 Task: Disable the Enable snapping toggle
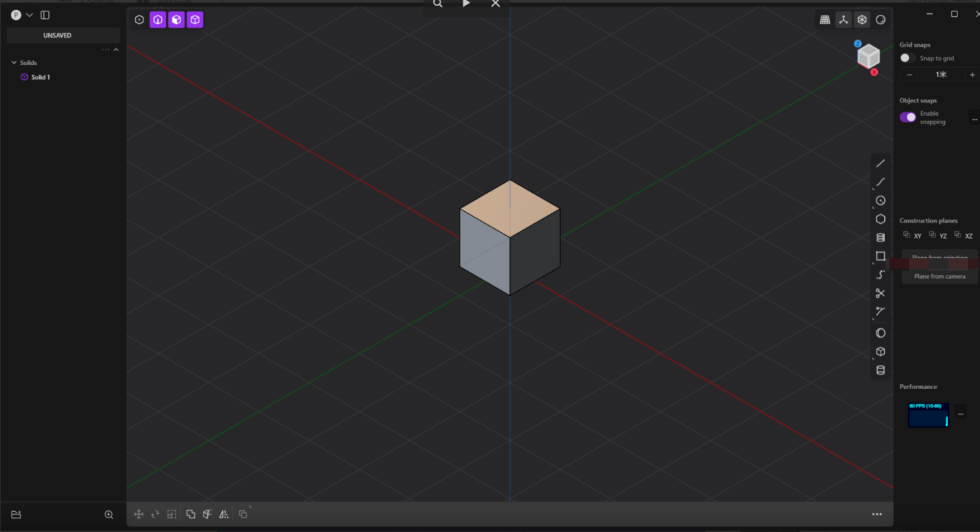[x=908, y=117]
